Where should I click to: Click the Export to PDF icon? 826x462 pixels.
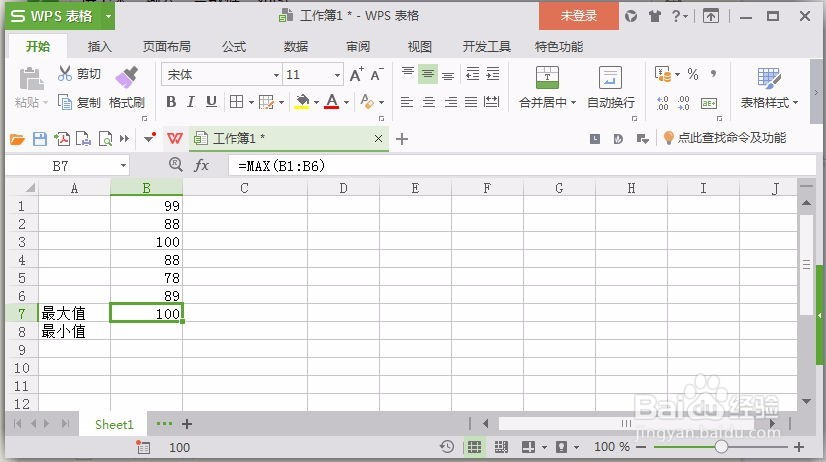62,139
